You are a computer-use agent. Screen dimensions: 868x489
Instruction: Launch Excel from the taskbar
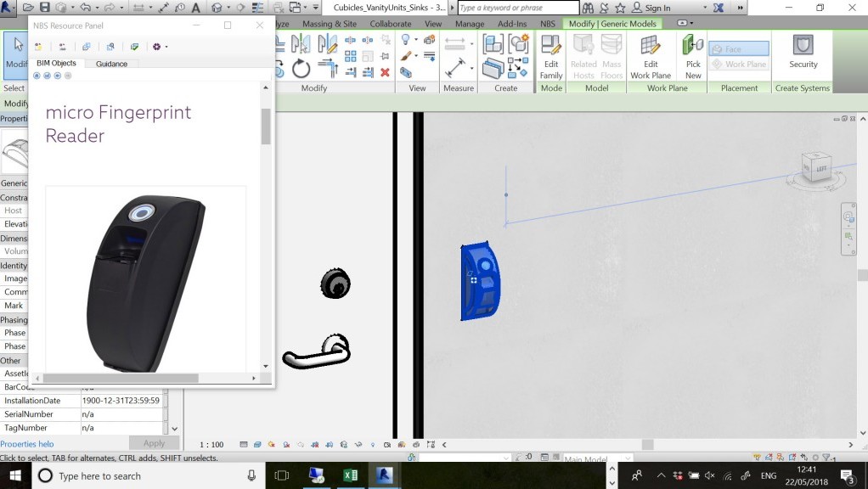(351, 475)
